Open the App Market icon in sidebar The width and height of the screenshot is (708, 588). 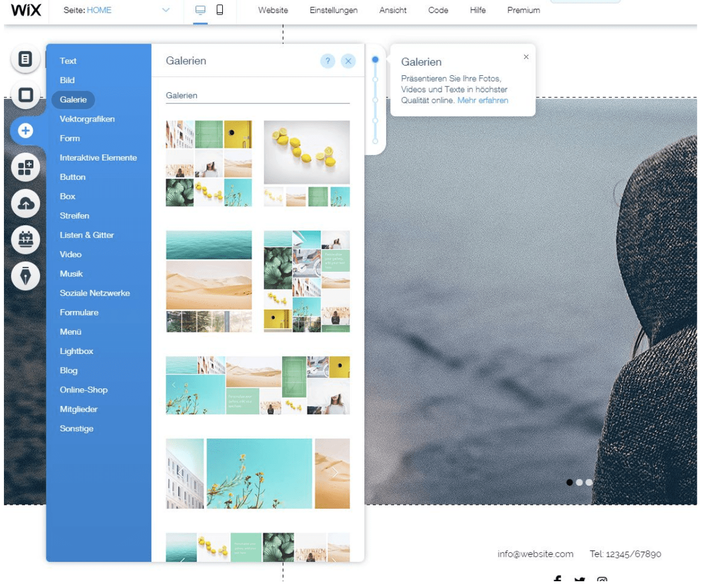click(x=25, y=167)
